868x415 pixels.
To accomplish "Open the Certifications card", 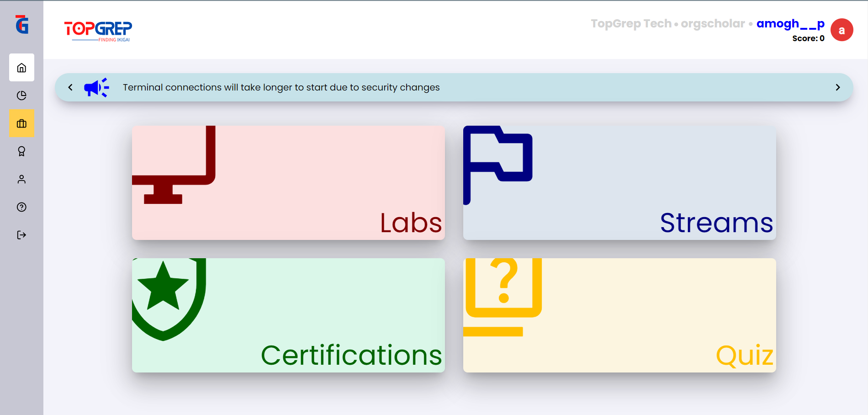I will [x=288, y=315].
